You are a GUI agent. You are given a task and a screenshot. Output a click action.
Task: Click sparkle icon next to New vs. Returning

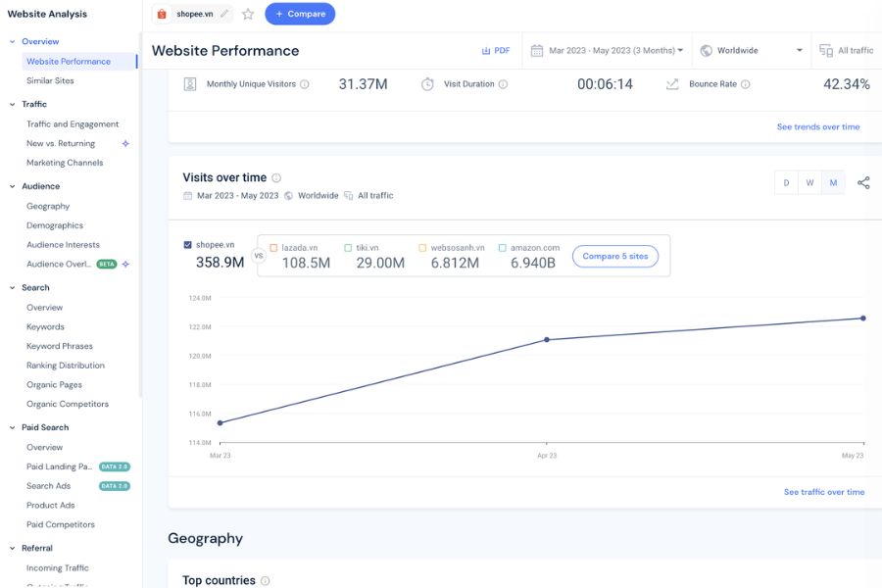[125, 144]
